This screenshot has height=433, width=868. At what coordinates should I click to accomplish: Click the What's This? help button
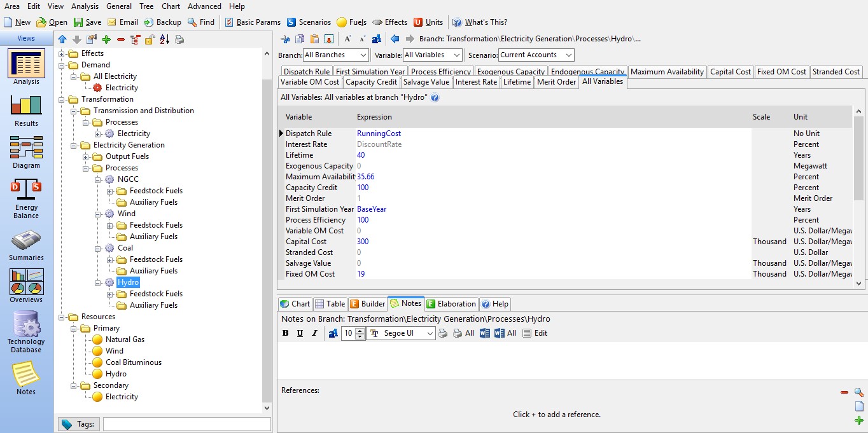[x=480, y=22]
